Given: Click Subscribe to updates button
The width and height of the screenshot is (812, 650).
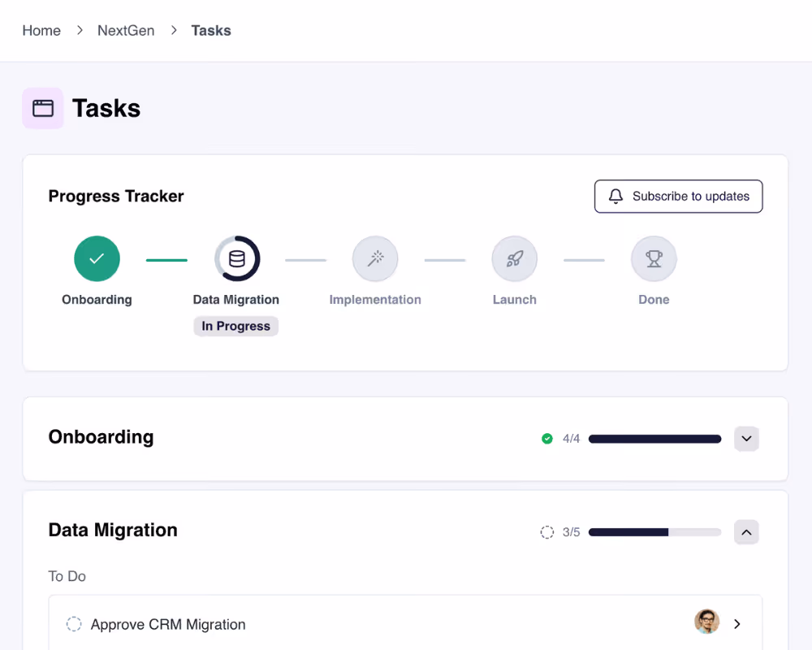Looking at the screenshot, I should coord(678,197).
